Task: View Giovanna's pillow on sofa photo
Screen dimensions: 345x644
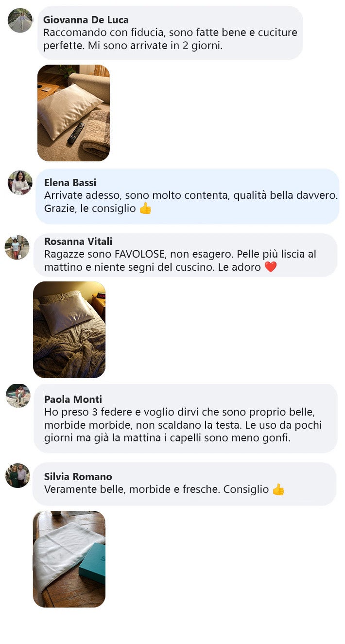Action: tap(73, 113)
